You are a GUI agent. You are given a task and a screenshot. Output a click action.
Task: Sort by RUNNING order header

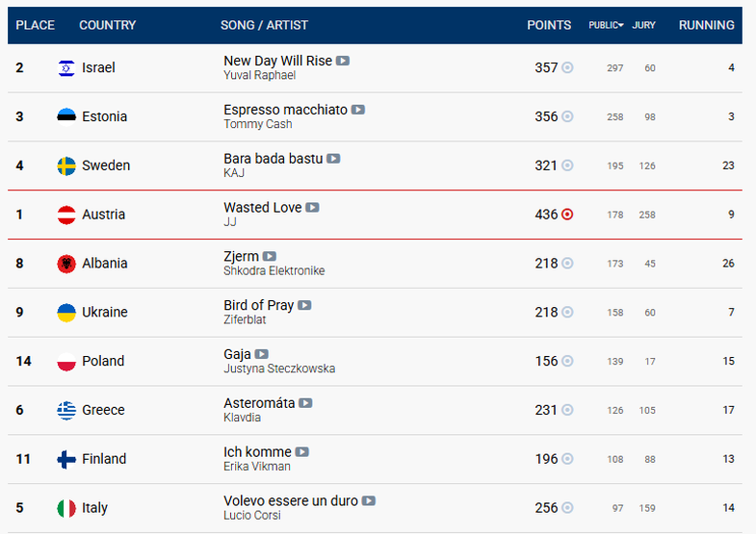click(706, 25)
